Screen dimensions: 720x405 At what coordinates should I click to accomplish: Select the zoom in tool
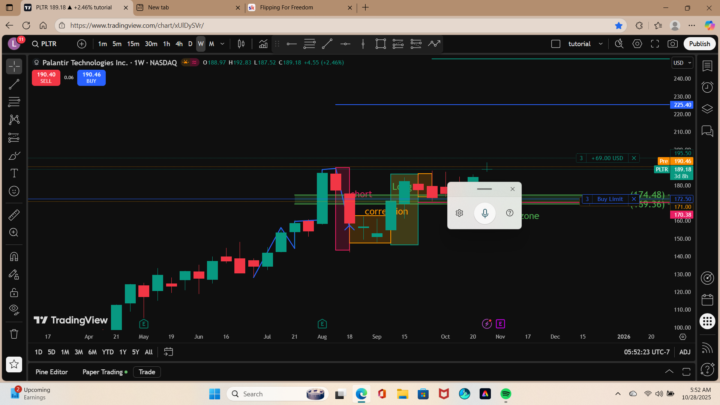(14, 232)
